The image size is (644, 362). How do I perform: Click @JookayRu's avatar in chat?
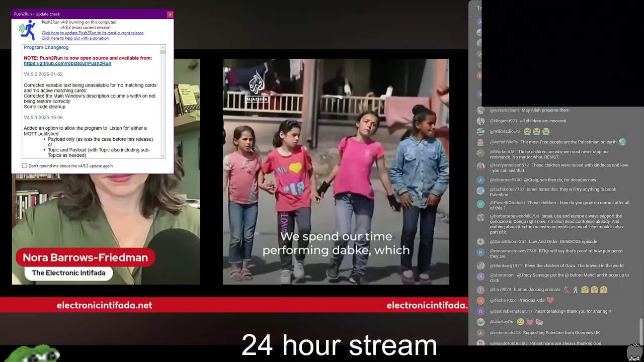pyautogui.click(x=480, y=322)
